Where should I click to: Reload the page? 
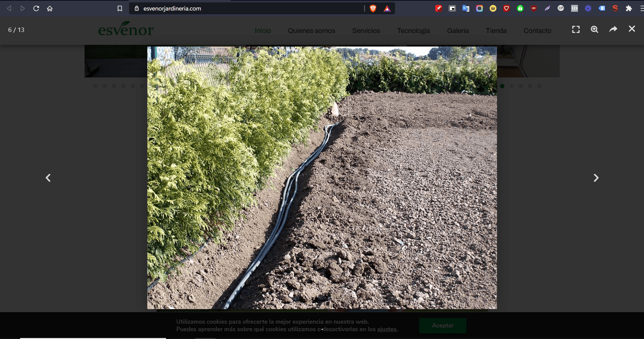pos(36,8)
